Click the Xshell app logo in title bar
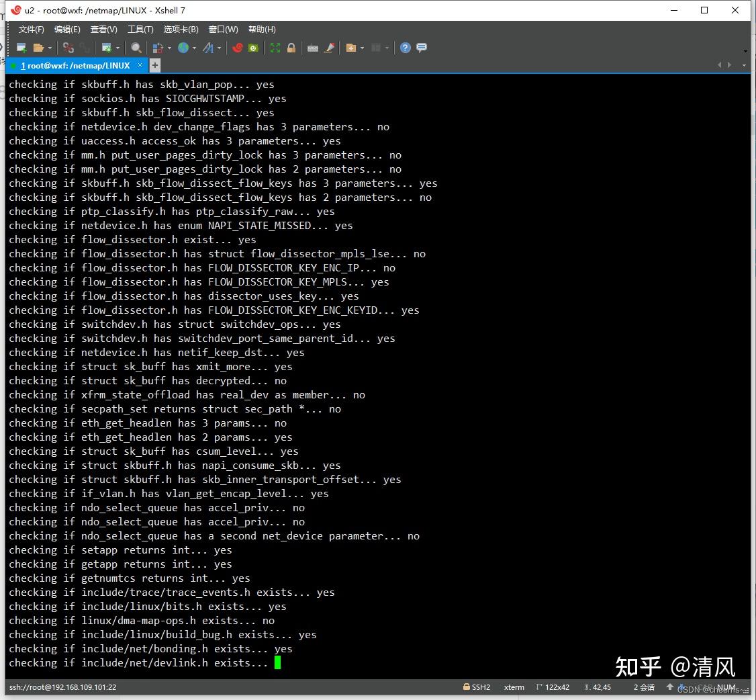Image resolution: width=756 pixels, height=700 pixels. tap(16, 9)
